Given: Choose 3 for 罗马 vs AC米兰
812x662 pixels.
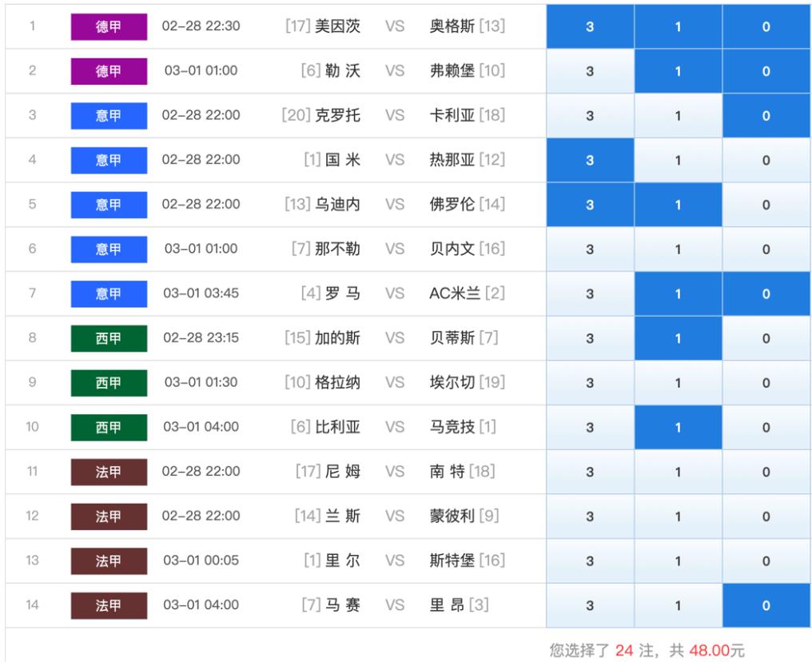Looking at the screenshot, I should tap(590, 293).
